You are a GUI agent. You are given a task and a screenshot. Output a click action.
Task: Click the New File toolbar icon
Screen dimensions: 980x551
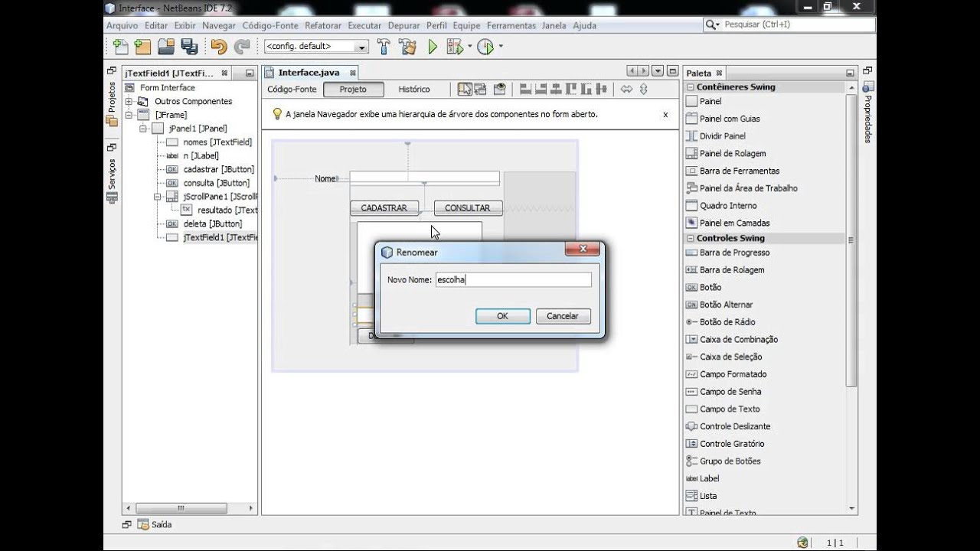[x=120, y=47]
